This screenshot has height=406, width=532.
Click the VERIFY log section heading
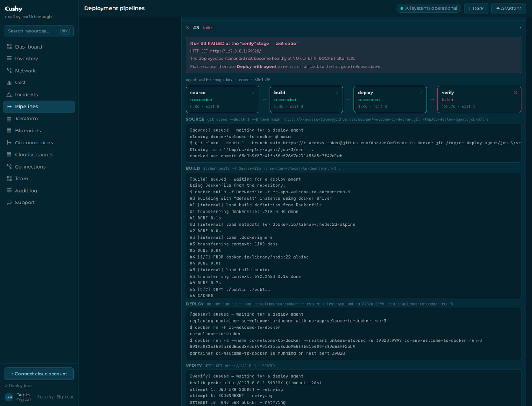(194, 366)
